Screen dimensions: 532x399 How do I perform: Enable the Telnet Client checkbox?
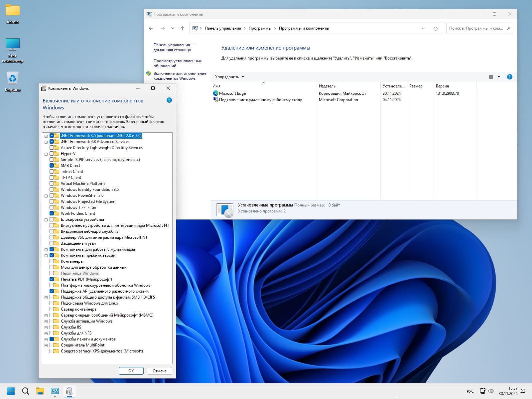(x=52, y=172)
